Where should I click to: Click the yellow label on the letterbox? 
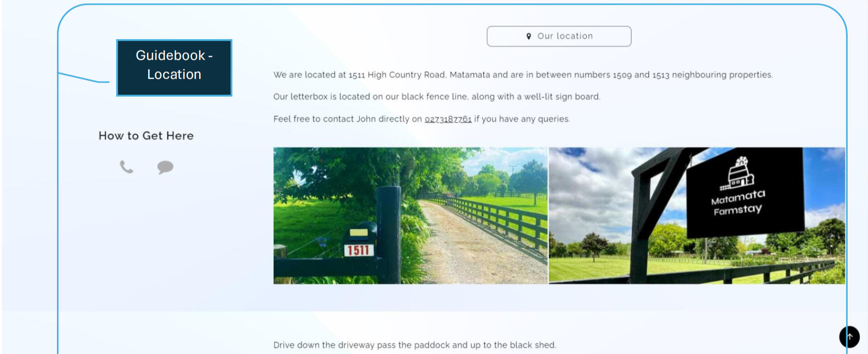point(359,232)
